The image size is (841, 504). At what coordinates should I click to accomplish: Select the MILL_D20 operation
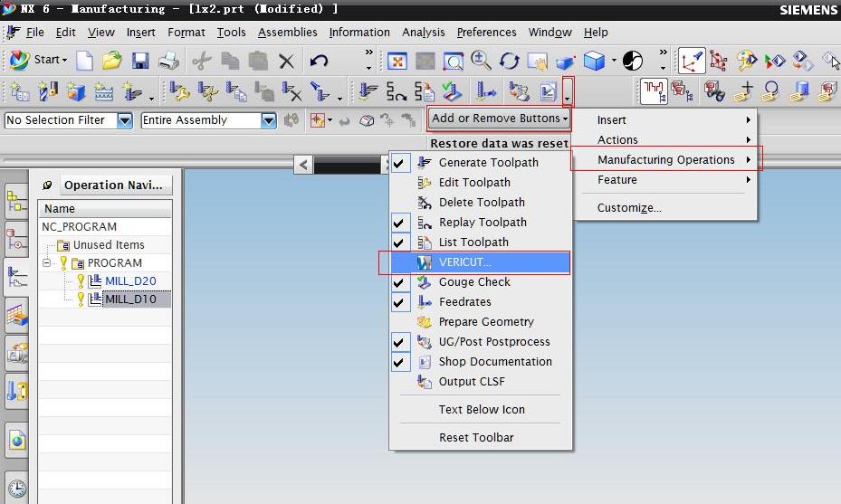click(x=130, y=281)
